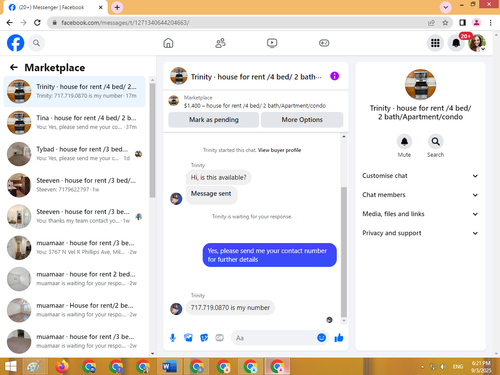Viewport: 500px width, 375px height.
Task: Click the Facebook logo
Action: pyautogui.click(x=15, y=43)
